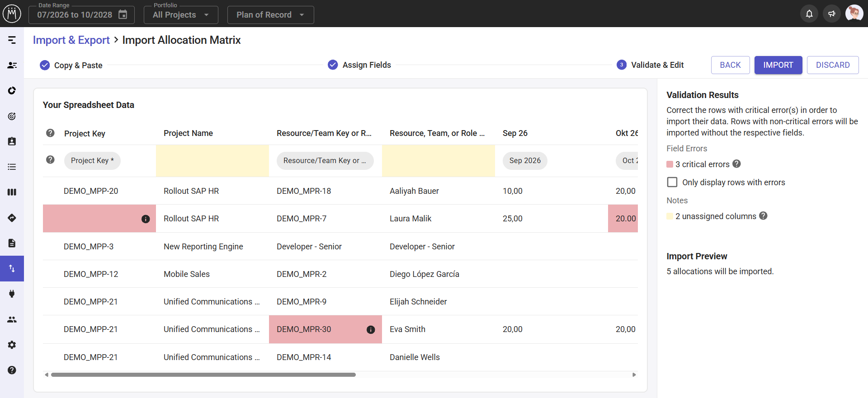Open the integrations plug sidebar icon

point(12,294)
